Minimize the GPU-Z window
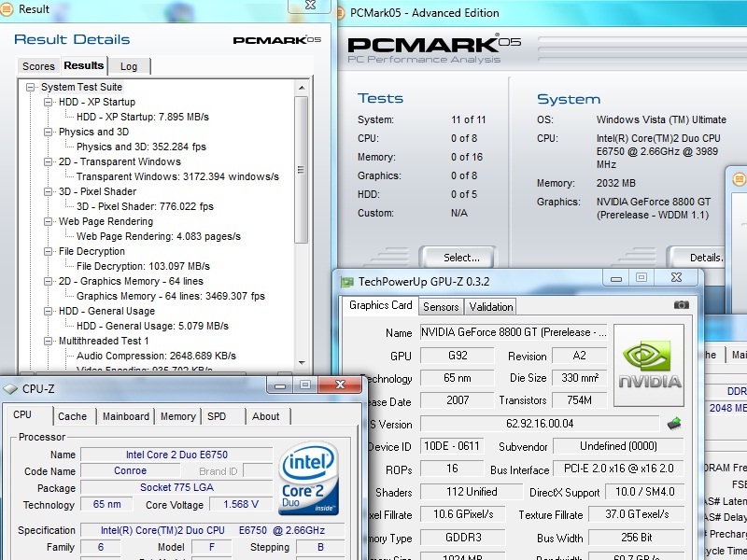 coord(616,277)
